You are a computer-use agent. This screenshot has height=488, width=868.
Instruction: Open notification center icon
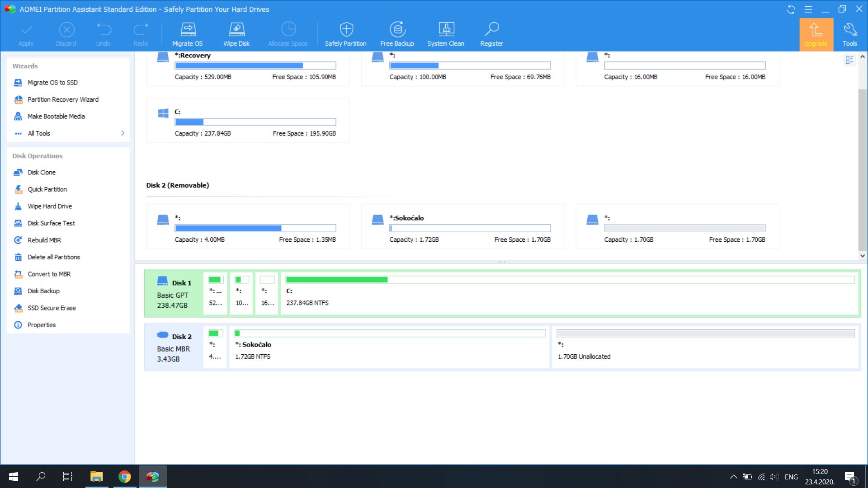pos(850,477)
